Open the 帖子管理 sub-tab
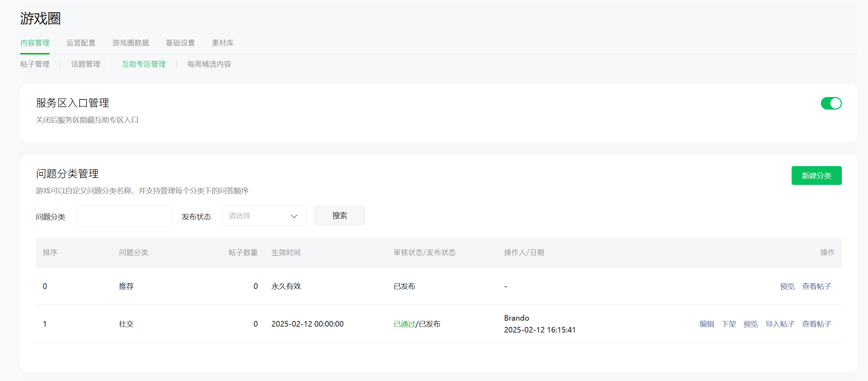The image size is (868, 381). coord(35,64)
